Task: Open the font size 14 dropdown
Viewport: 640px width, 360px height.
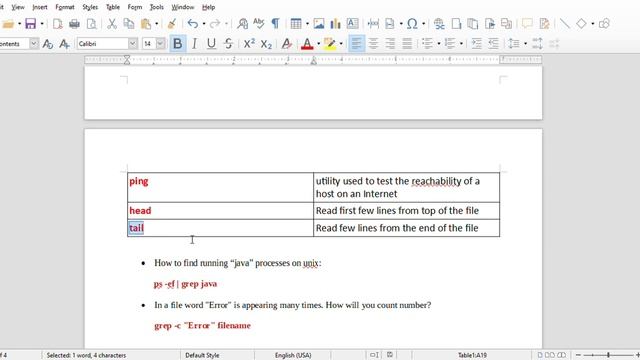Action: (160, 44)
